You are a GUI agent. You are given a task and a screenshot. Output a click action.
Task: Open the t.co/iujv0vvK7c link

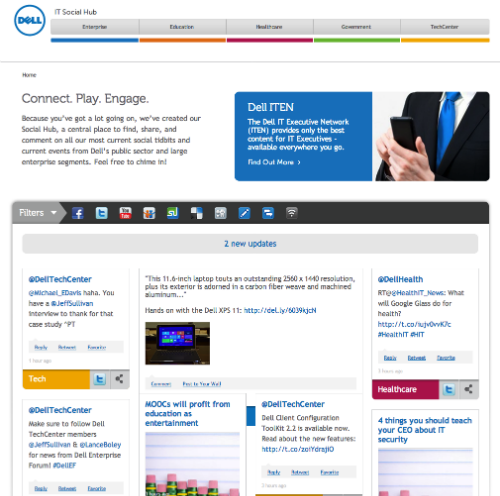pos(414,324)
